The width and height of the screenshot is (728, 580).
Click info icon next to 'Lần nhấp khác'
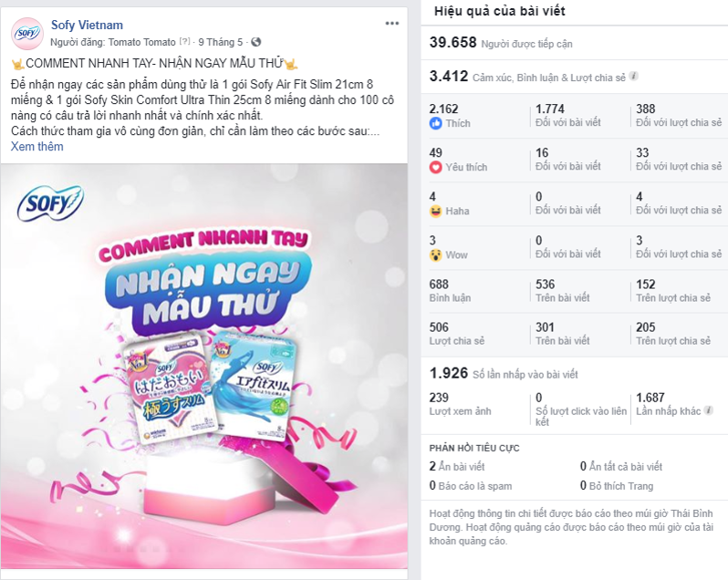point(708,410)
